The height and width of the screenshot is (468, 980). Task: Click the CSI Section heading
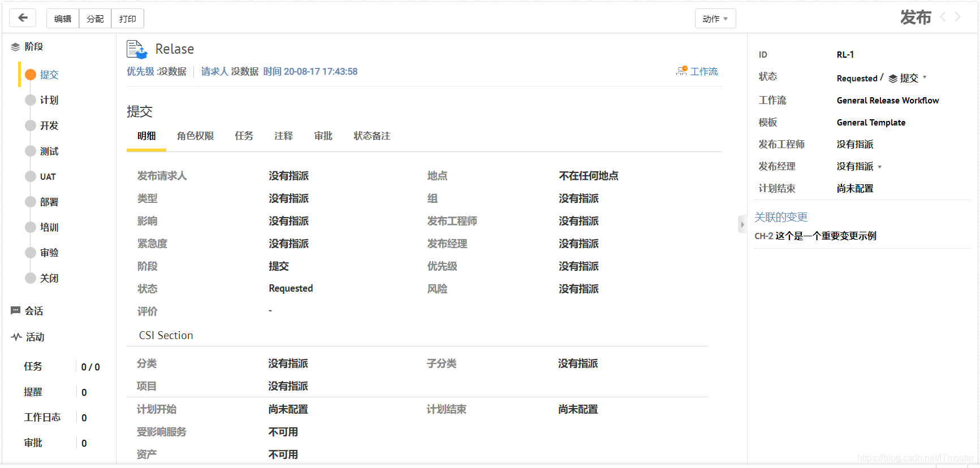click(x=166, y=335)
